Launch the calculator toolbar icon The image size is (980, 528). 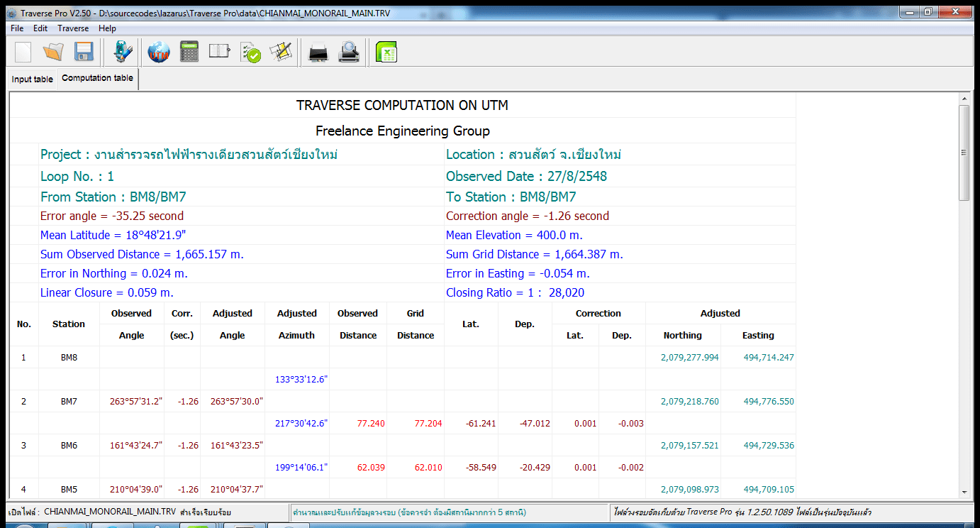(x=189, y=53)
